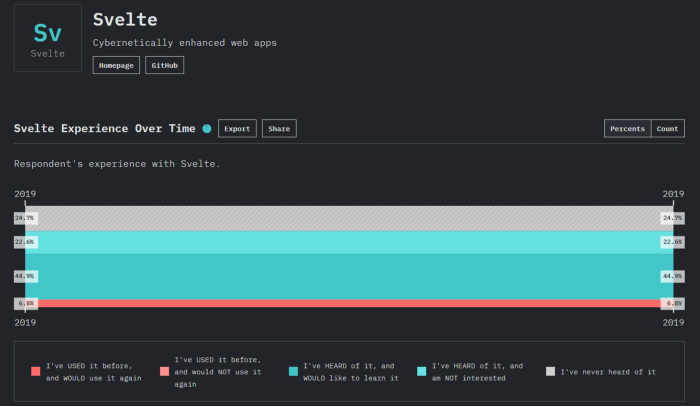Click the bottom-right 2019 axis label
700x406 pixels.
[x=673, y=322]
